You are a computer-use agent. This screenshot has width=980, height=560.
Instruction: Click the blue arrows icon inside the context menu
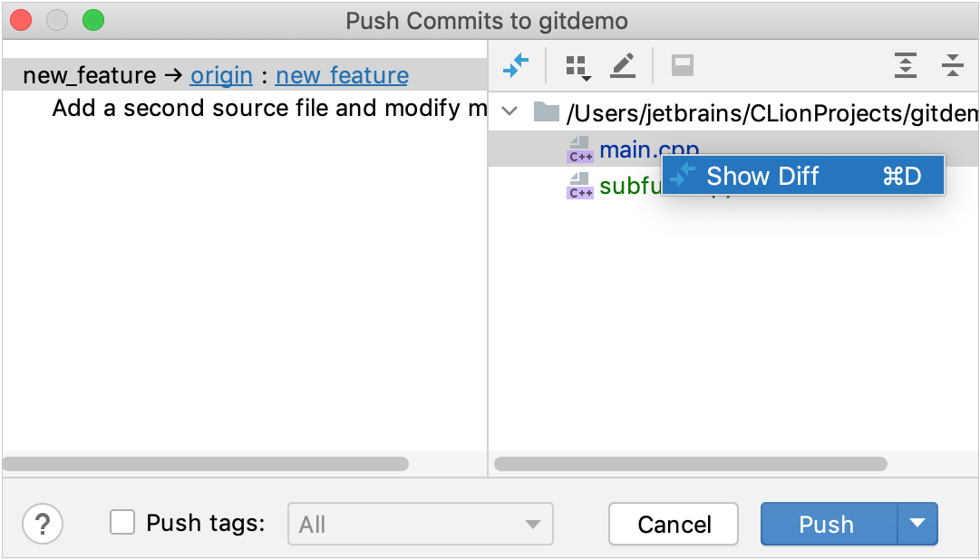684,175
